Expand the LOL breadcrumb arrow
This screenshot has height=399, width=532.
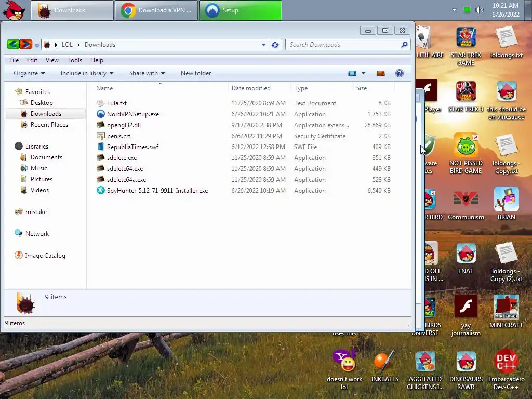(79, 45)
